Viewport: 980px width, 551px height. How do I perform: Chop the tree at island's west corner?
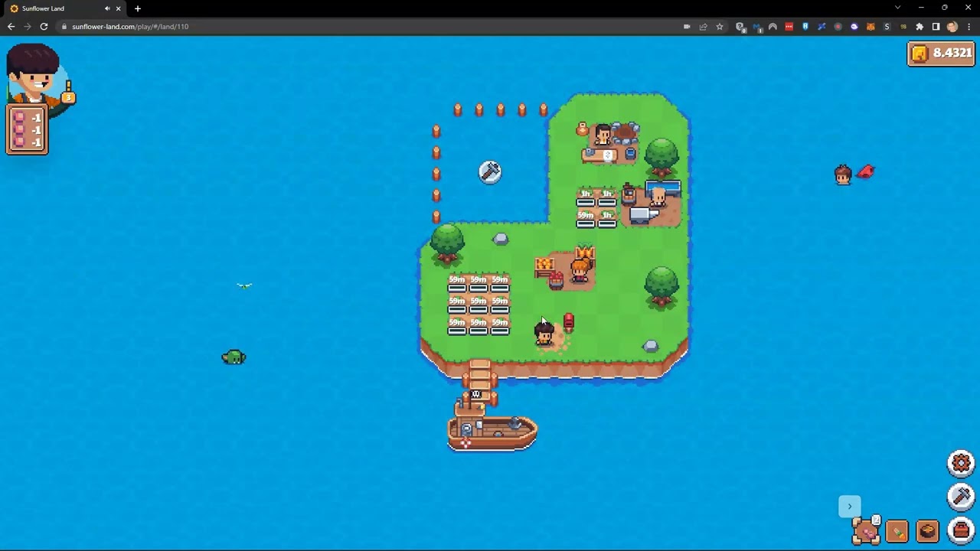[x=447, y=244]
